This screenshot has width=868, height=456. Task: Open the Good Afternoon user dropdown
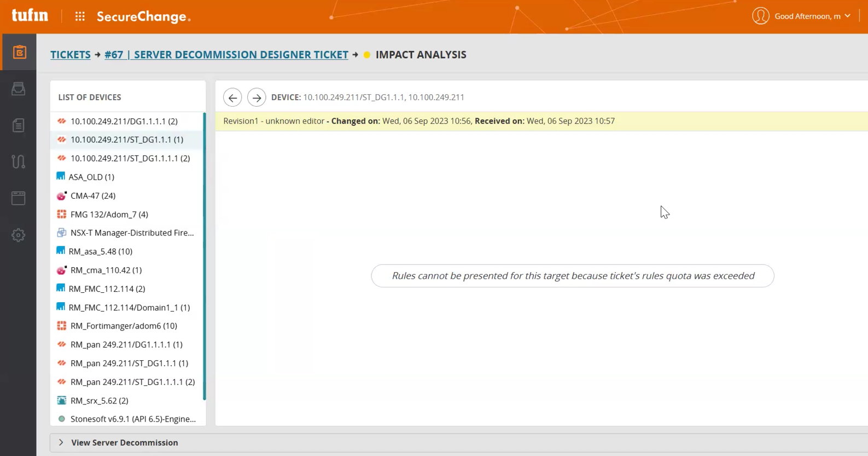pyautogui.click(x=812, y=16)
